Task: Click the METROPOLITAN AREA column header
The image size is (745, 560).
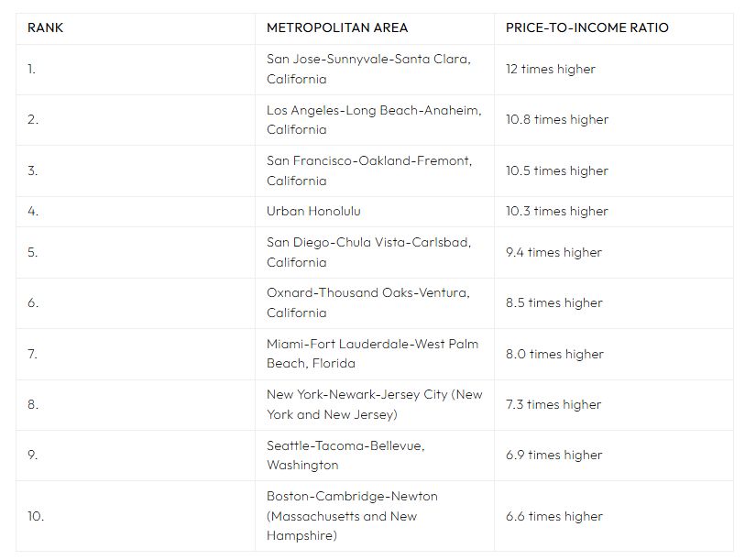Action: coord(375,28)
